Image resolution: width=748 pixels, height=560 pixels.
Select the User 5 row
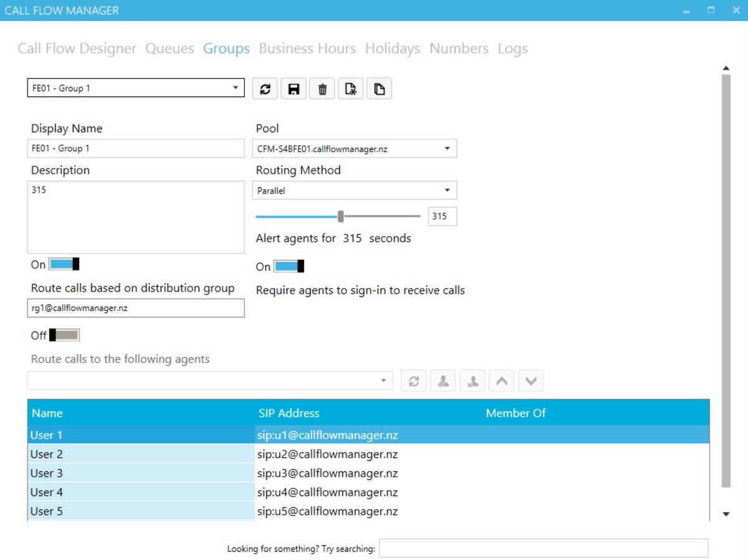368,511
